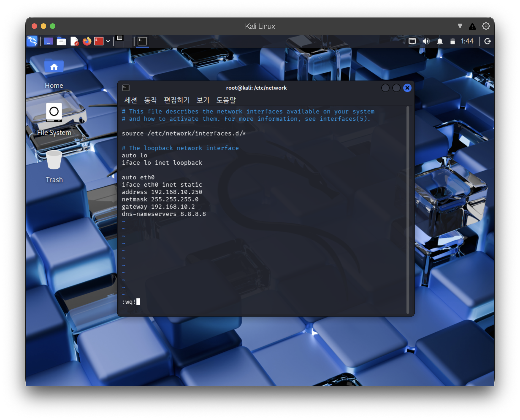Open the VM settings gear icon
The width and height of the screenshot is (520, 420).
(486, 26)
